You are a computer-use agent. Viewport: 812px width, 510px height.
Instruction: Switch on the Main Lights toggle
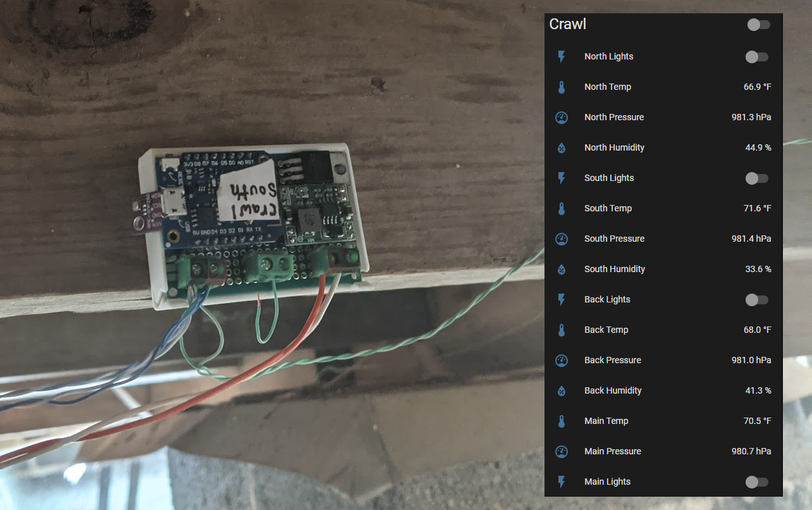coord(757,482)
